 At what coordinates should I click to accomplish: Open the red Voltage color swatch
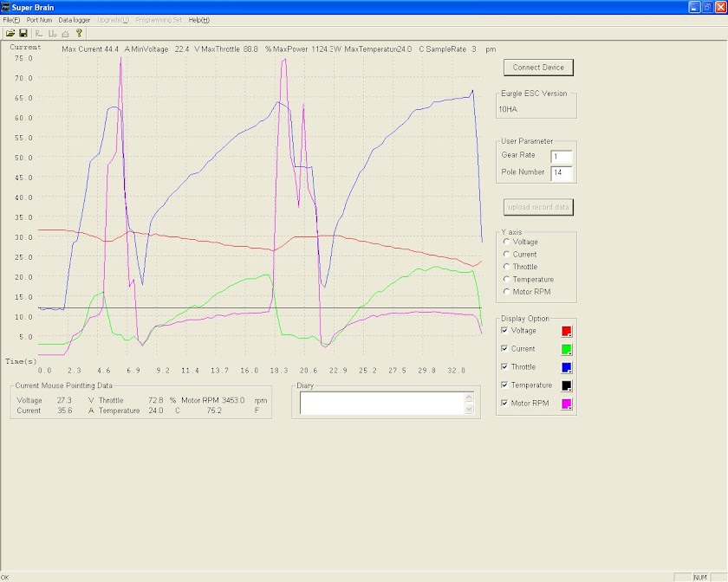tap(567, 331)
